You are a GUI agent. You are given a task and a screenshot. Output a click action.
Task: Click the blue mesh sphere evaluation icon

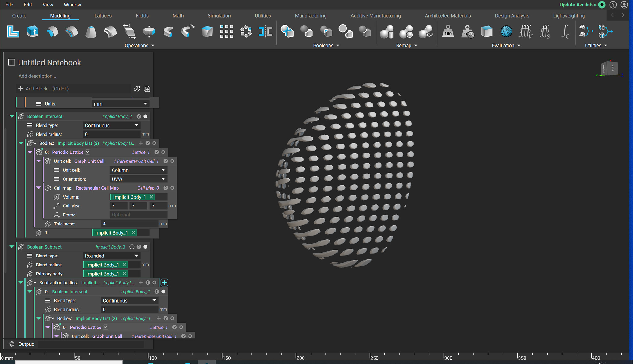[x=506, y=31]
